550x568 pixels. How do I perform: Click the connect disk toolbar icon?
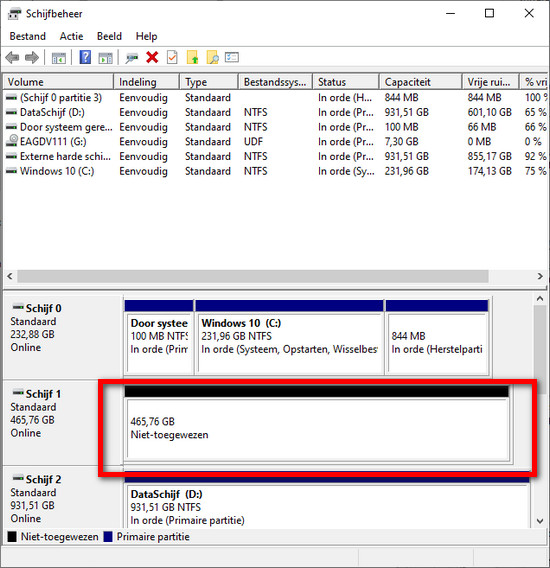132,58
